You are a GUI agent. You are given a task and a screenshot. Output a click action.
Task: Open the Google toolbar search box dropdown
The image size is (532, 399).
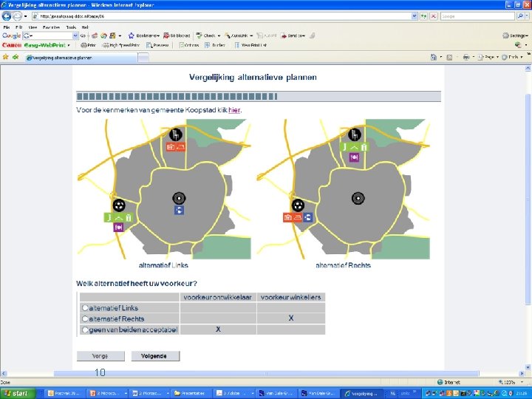click(x=75, y=35)
